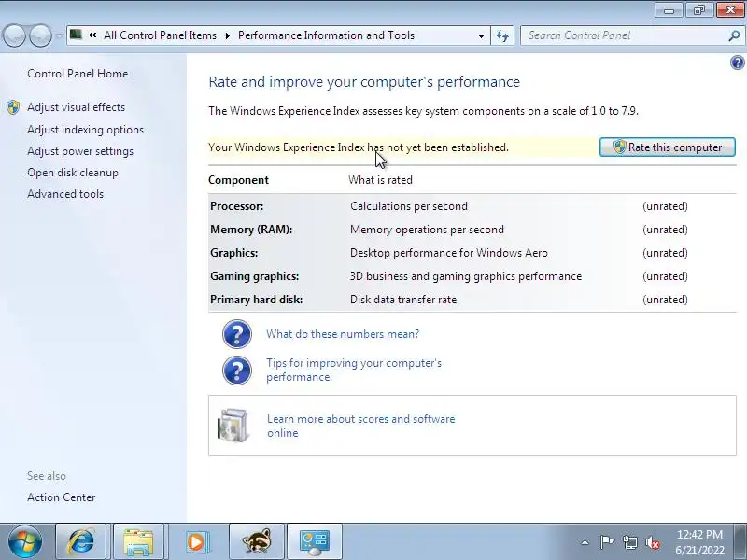The height and width of the screenshot is (560, 747).
Task: Open Learn more about scores and software online
Action: click(361, 426)
